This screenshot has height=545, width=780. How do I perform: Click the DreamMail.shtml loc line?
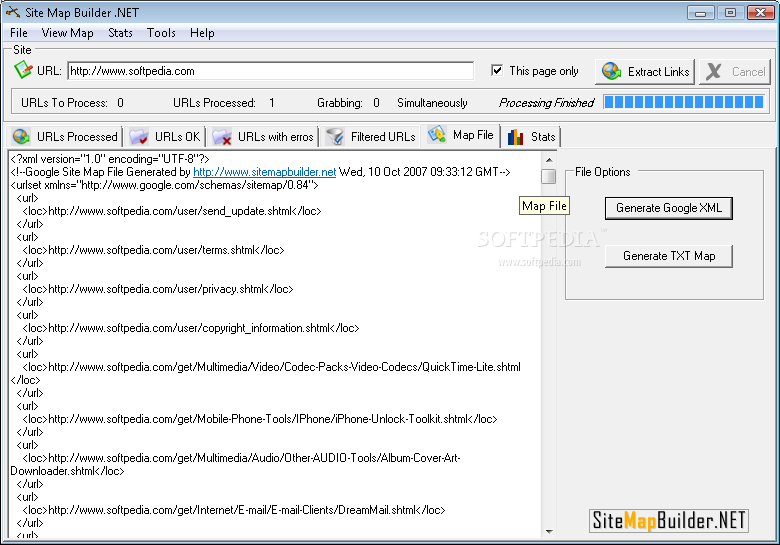[x=234, y=510]
